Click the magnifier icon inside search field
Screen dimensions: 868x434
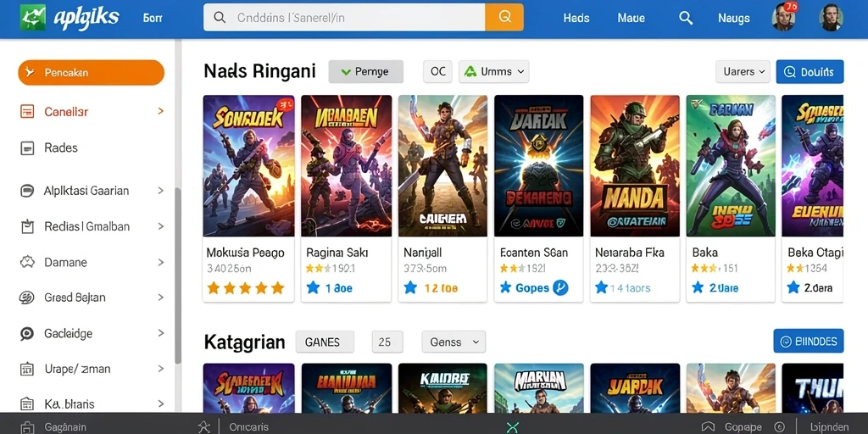220,18
